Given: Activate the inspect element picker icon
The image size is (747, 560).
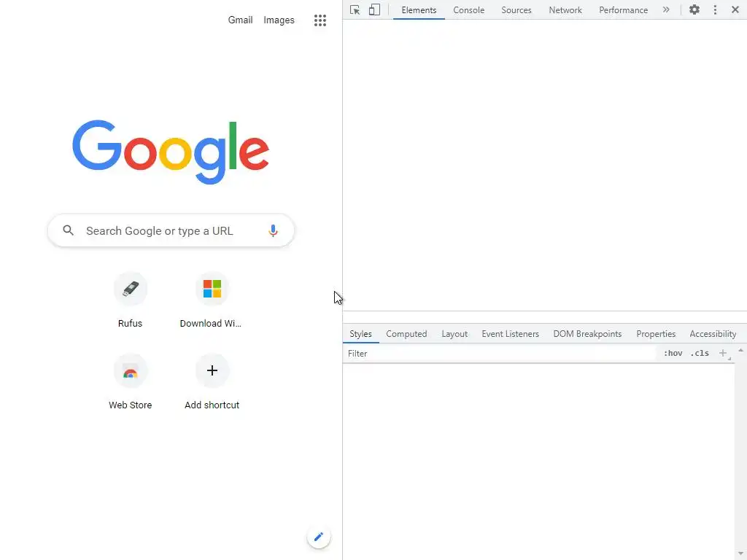Looking at the screenshot, I should pyautogui.click(x=355, y=10).
